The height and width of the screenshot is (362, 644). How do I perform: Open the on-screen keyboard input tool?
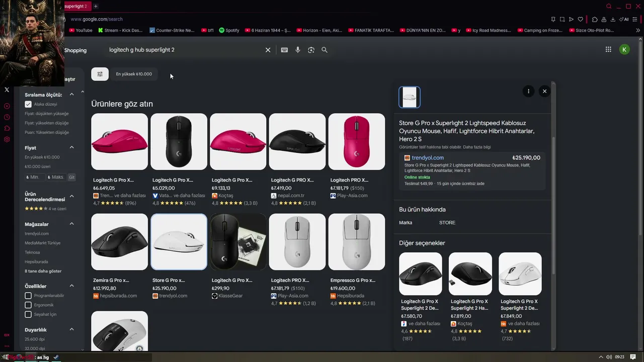click(284, 50)
